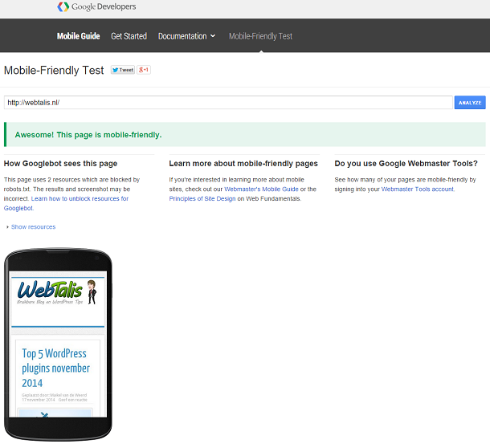The image size is (490, 448).
Task: Click the Google +1 button
Action: pos(144,71)
